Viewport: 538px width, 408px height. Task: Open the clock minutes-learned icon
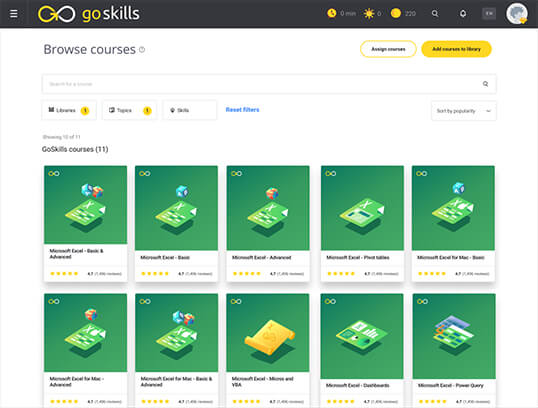(x=331, y=13)
